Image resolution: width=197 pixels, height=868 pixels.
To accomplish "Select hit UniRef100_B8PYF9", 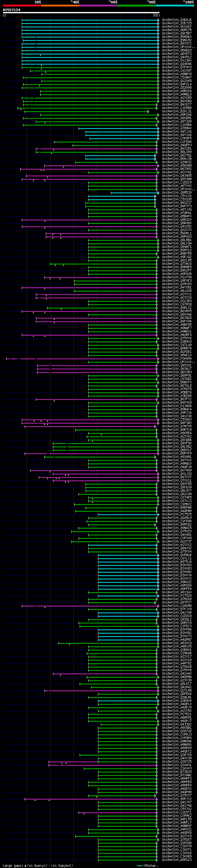I will click(x=177, y=454).
